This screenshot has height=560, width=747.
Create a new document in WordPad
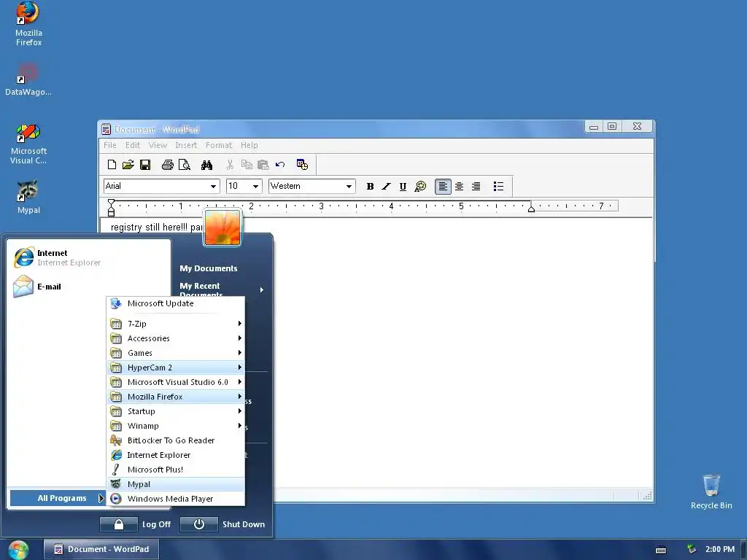[x=112, y=165]
